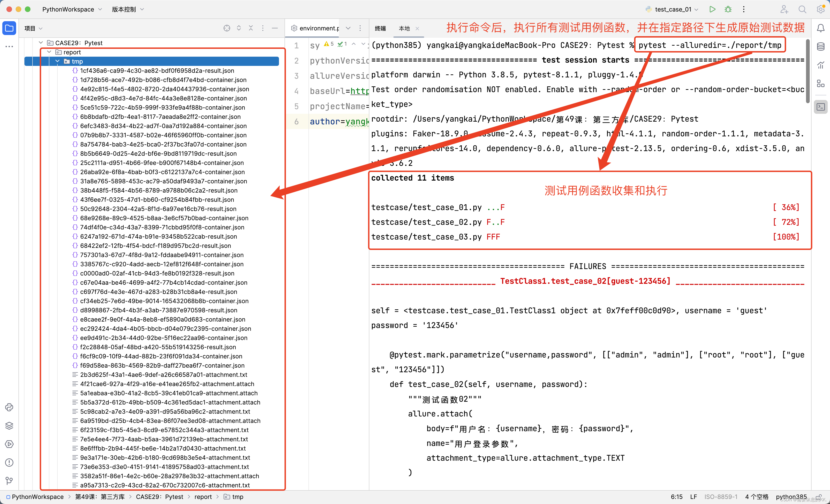The height and width of the screenshot is (504, 830).
Task: Click line 6 author property in editor
Action: point(339,121)
